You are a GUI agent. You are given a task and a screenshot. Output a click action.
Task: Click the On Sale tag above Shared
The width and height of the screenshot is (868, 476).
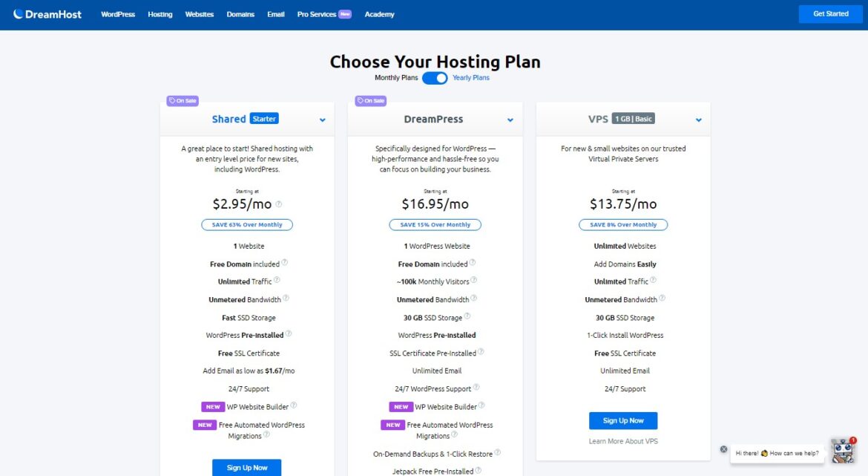(183, 101)
